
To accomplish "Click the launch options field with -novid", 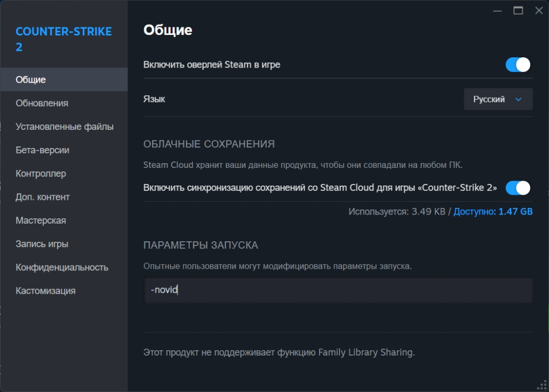I will coord(338,290).
